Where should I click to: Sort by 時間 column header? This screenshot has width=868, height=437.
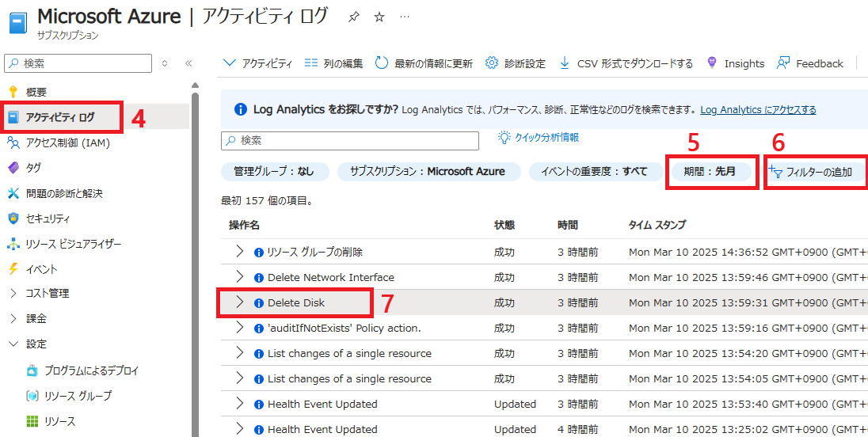pos(567,225)
